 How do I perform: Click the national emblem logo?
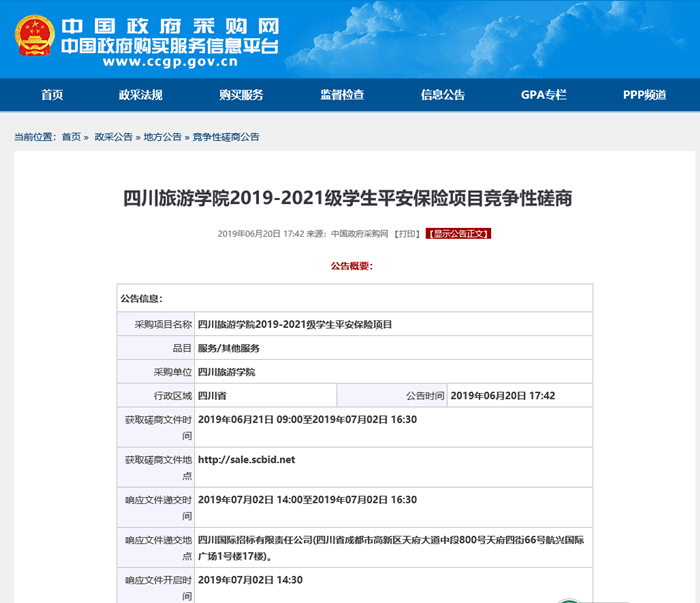click(34, 36)
